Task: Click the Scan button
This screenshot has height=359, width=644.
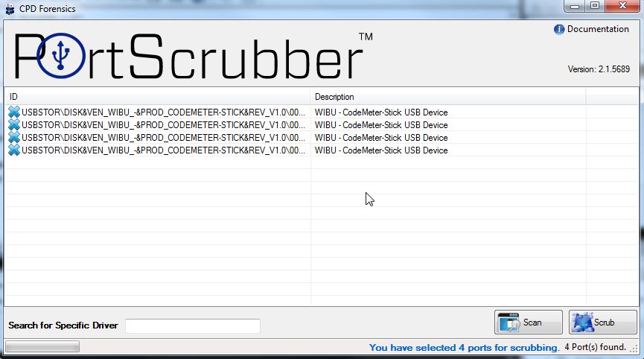Action: [x=528, y=322]
